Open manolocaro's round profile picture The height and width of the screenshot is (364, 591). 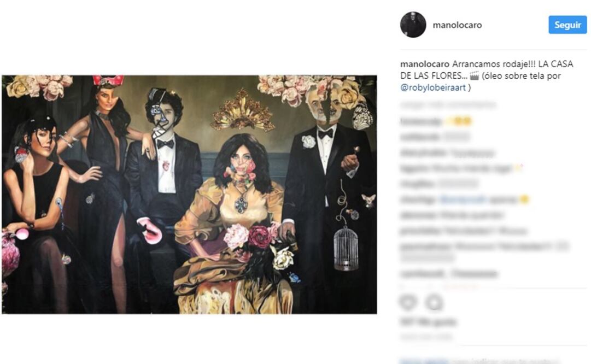413,25
